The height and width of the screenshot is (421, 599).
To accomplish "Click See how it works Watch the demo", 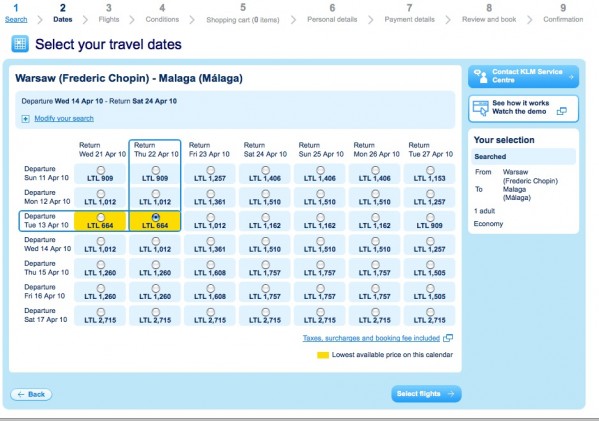I will 523,108.
